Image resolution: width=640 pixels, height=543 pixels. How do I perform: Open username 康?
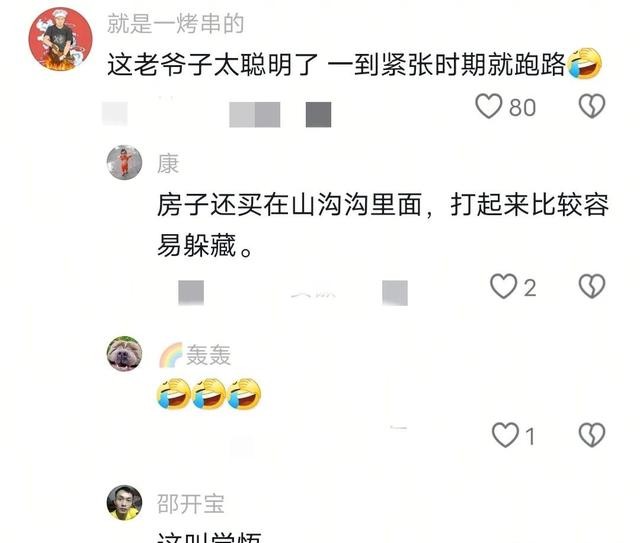(x=168, y=164)
